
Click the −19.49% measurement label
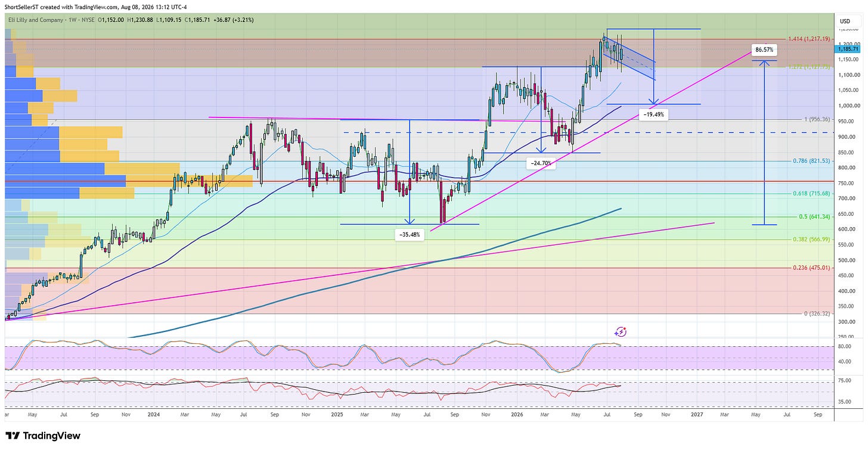[652, 114]
